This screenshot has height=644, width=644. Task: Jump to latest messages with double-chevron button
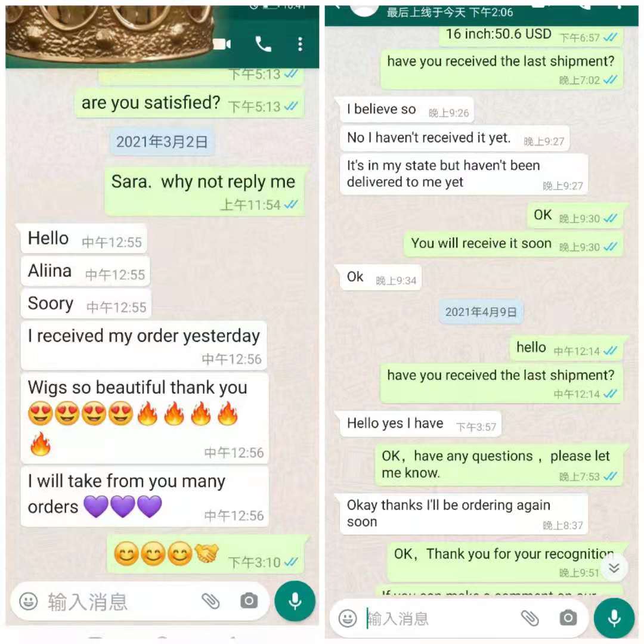click(x=614, y=568)
